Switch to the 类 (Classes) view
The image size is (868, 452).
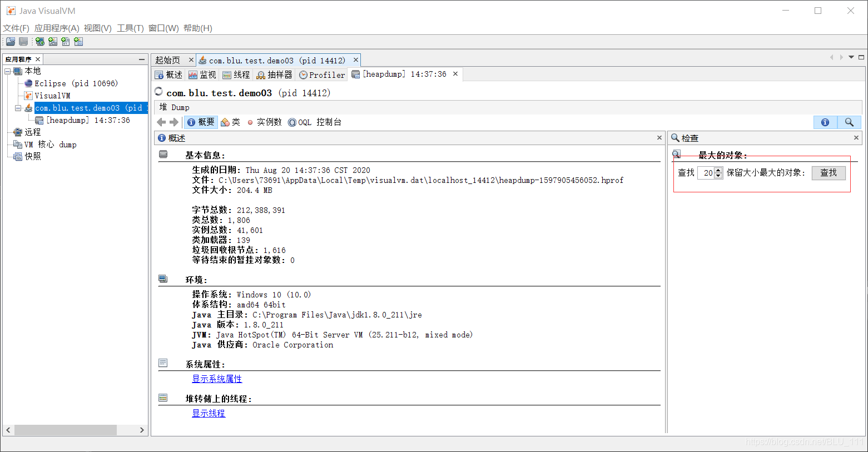click(230, 122)
